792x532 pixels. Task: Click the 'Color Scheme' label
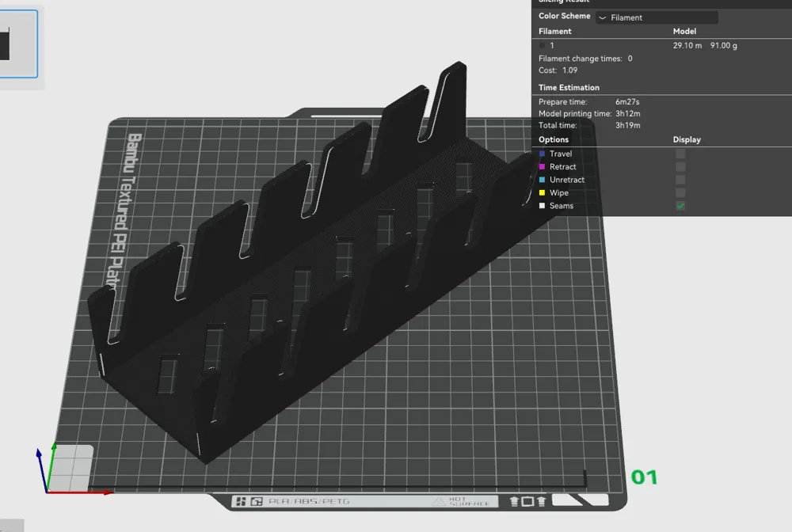point(564,16)
